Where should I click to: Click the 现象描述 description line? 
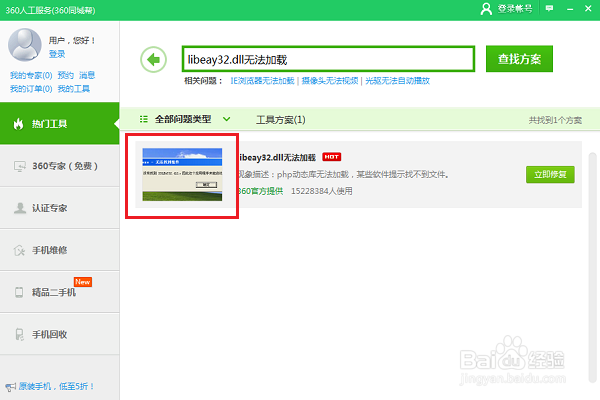tap(343, 175)
